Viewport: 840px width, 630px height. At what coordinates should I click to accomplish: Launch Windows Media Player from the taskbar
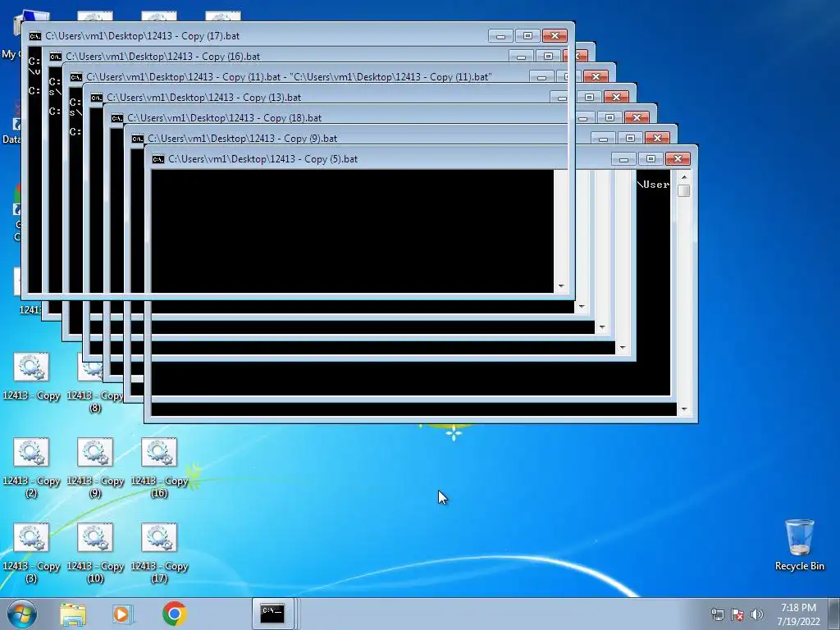(x=122, y=614)
